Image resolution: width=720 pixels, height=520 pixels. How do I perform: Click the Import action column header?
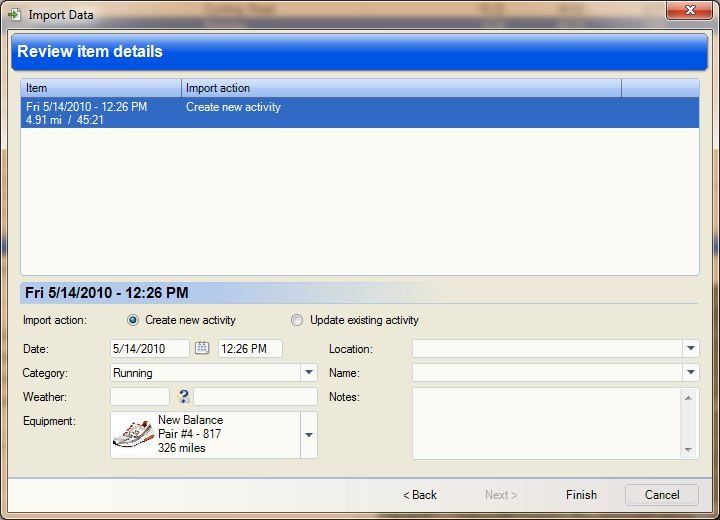[401, 88]
